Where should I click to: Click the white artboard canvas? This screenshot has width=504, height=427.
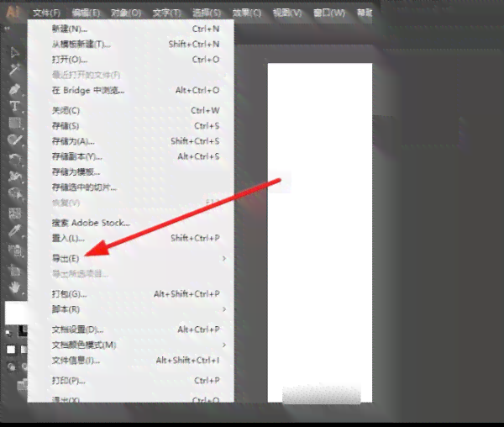[320, 233]
